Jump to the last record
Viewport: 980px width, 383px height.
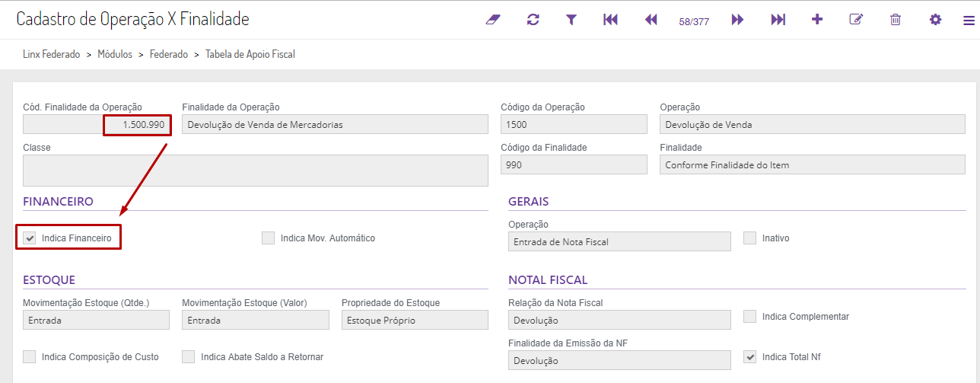click(778, 20)
